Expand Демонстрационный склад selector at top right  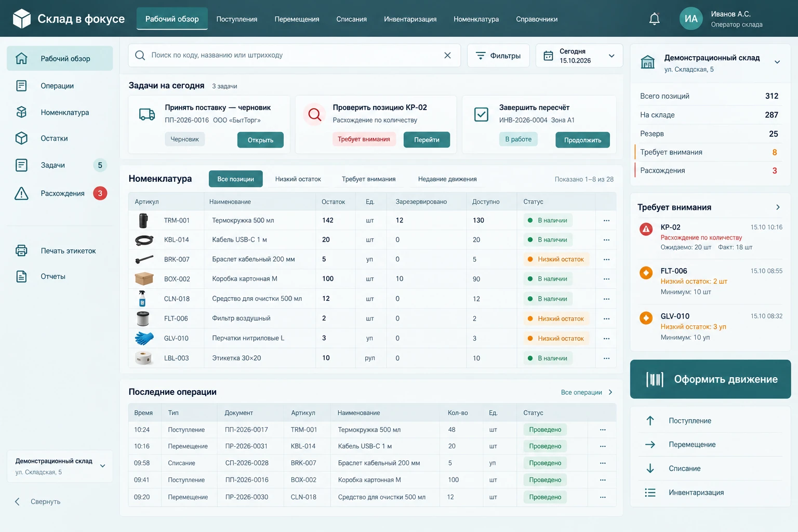pyautogui.click(x=777, y=62)
